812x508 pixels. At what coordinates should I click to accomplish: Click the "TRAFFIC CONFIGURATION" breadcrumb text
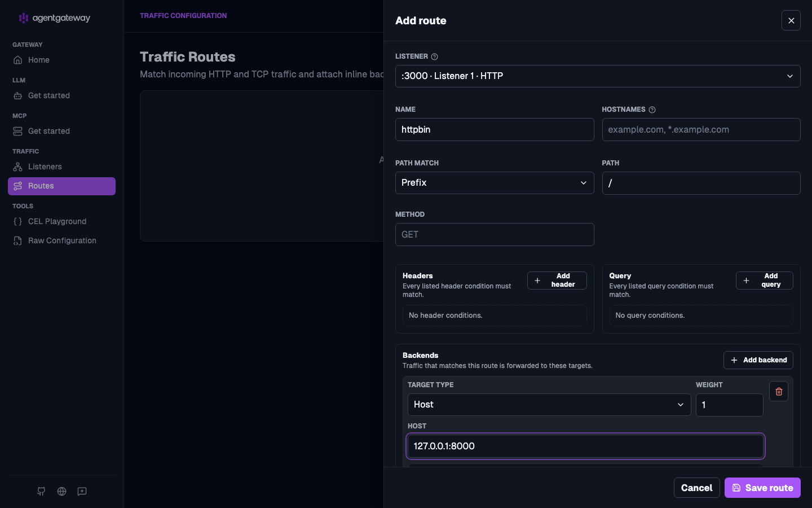[183, 16]
